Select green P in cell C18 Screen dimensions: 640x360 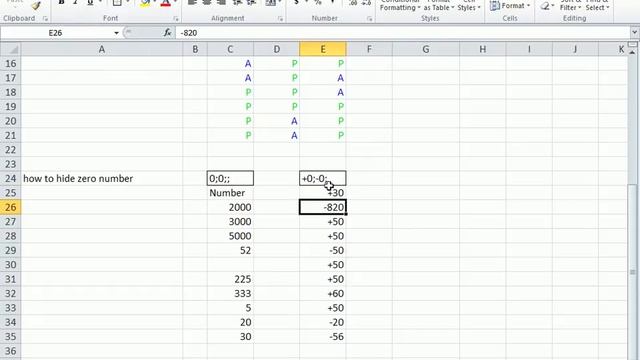click(x=230, y=92)
